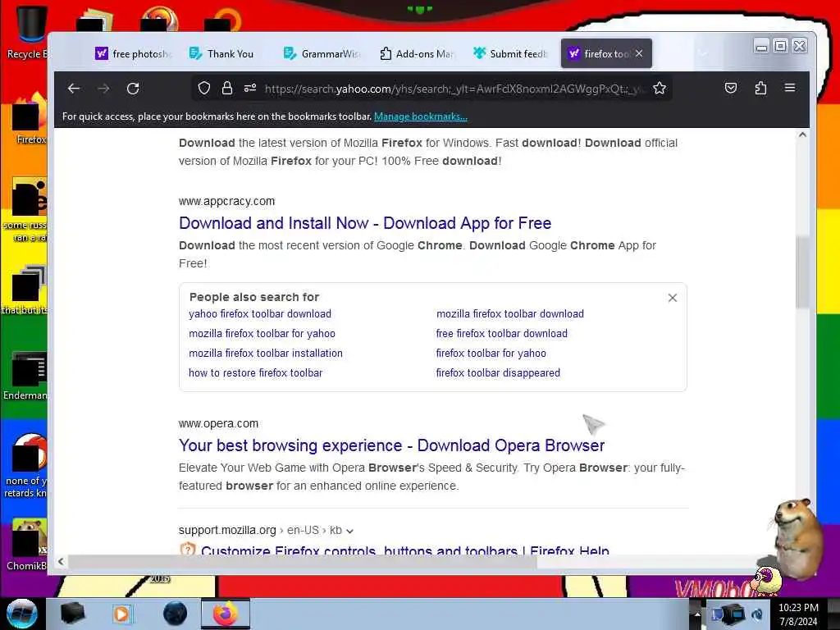Search 'firefox toolbar disappeared'
The width and height of the screenshot is (840, 630).
click(498, 373)
